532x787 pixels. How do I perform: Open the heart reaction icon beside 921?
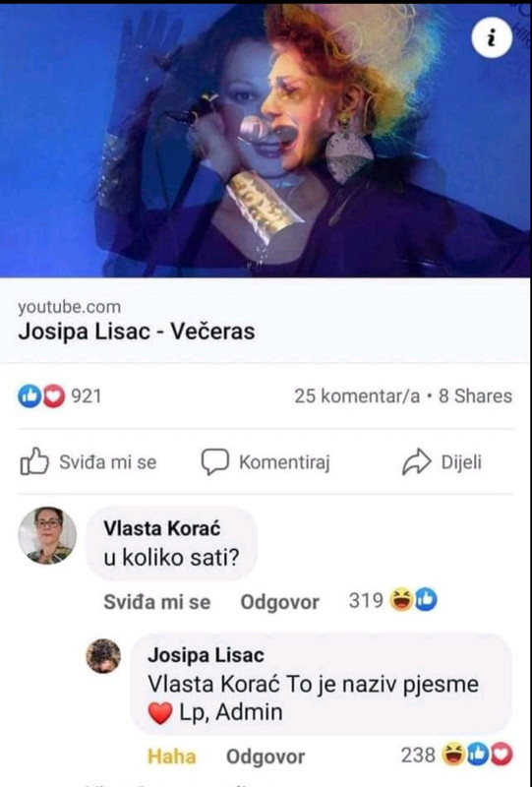click(x=54, y=396)
